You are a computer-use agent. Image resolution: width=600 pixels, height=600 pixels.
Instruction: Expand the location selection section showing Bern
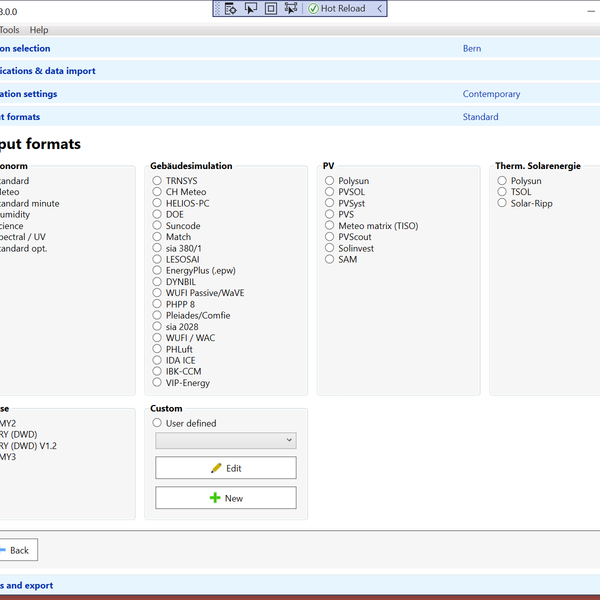point(300,48)
